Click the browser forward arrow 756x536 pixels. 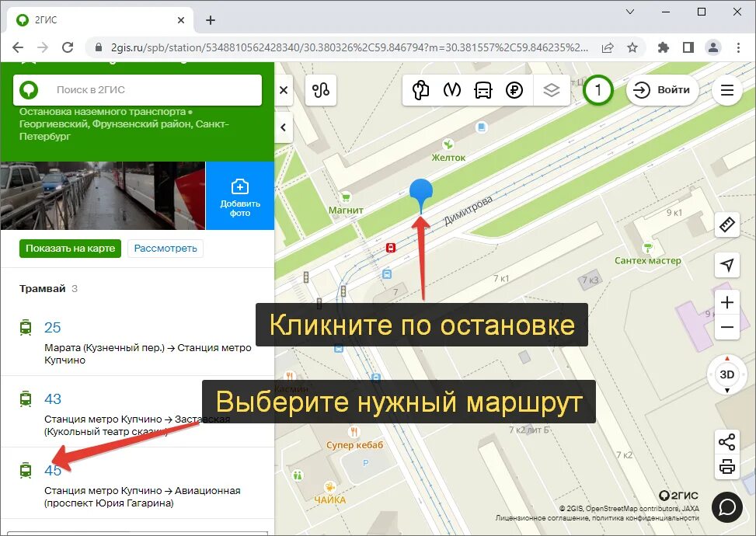43,47
